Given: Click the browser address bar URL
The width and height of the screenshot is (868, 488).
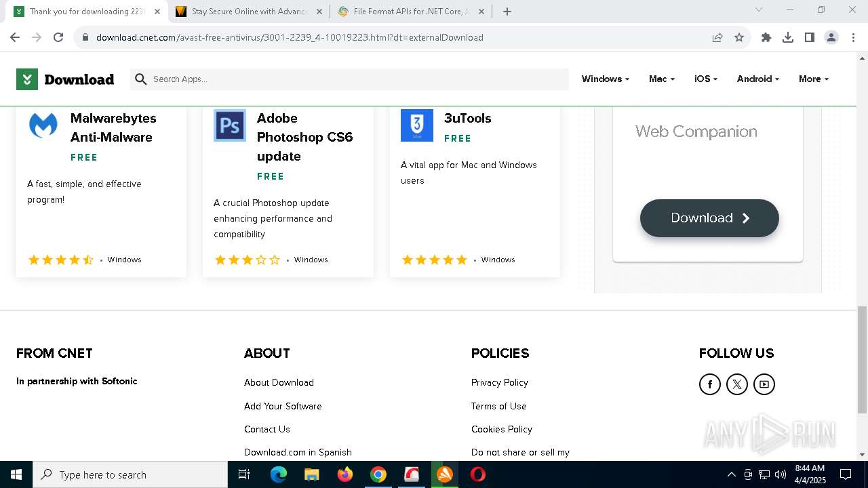Looking at the screenshot, I should pos(290,37).
